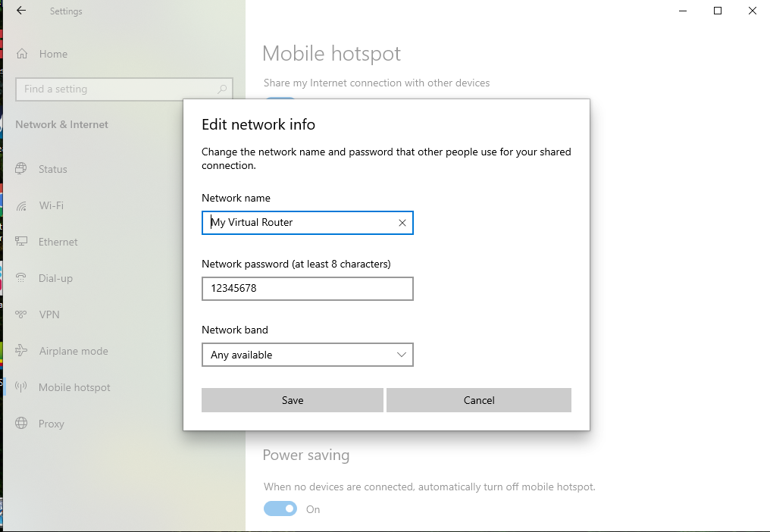The width and height of the screenshot is (770, 532).
Task: Click the Mobile hotspot page heading
Action: [331, 54]
